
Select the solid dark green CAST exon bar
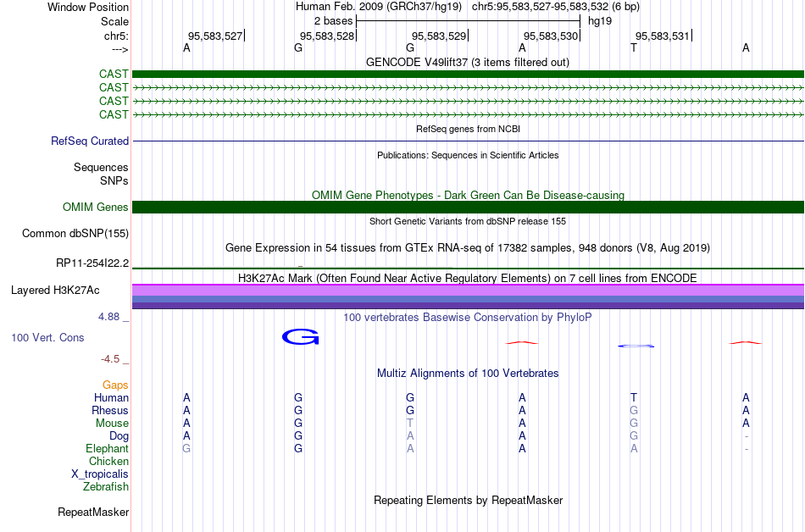tap(469, 75)
